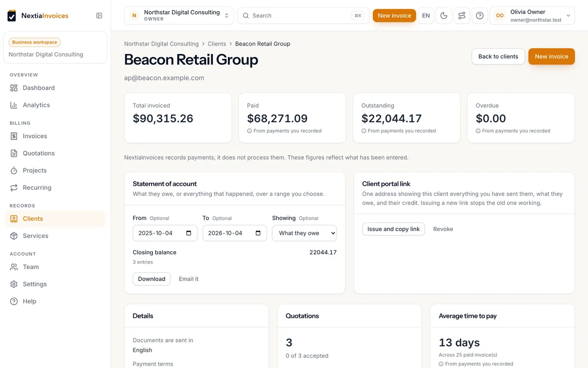
Task: Click the Services box icon
Action: coord(14,236)
